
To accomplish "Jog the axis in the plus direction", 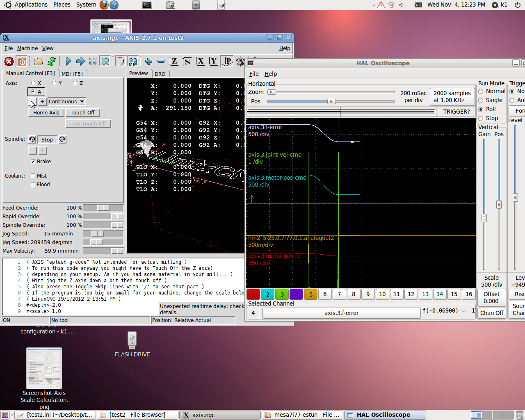I will pyautogui.click(x=42, y=101).
